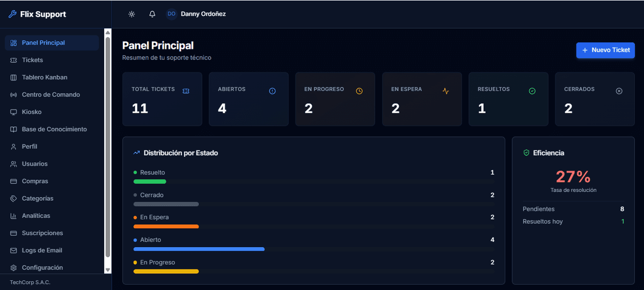Click the yellow En Progreso progress bar
The image size is (644, 290).
coord(166,272)
